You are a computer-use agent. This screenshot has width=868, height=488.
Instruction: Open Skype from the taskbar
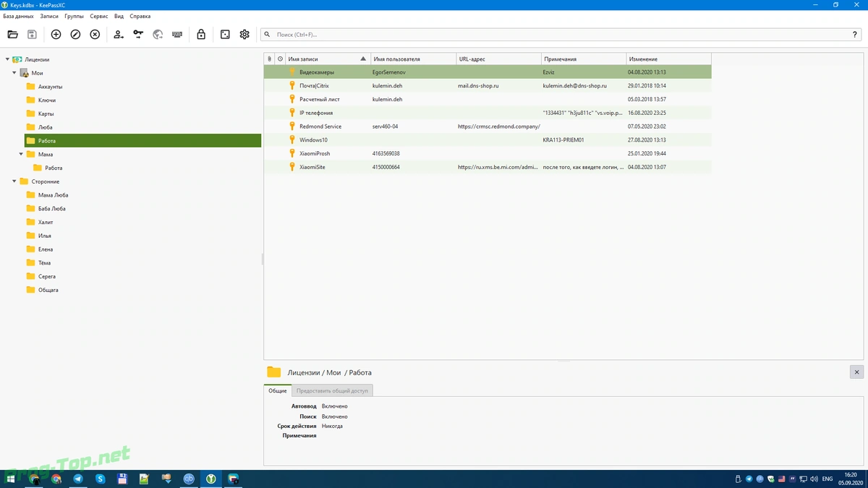(x=100, y=479)
